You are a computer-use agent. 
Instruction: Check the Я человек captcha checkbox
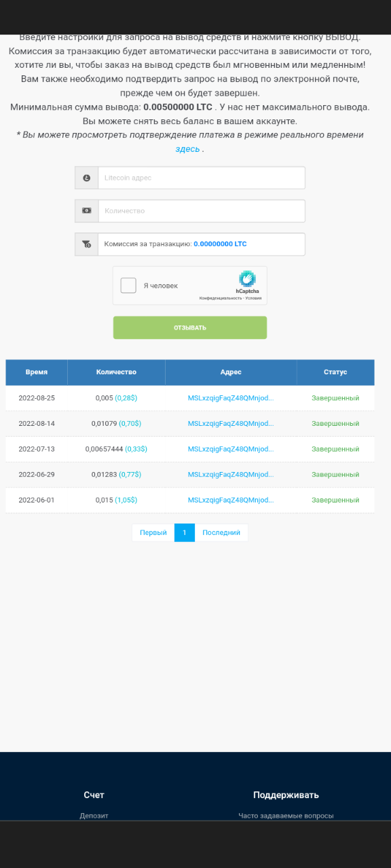(128, 285)
